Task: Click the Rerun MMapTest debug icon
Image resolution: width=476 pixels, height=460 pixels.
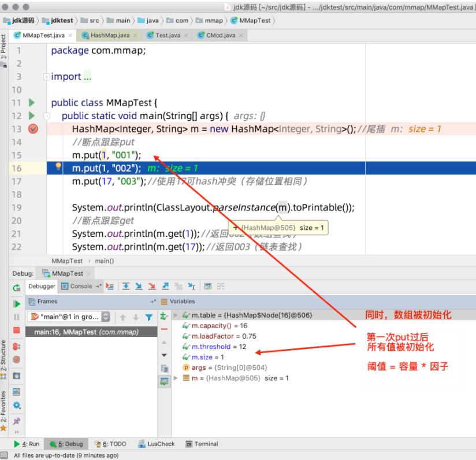Action: click(x=16, y=288)
